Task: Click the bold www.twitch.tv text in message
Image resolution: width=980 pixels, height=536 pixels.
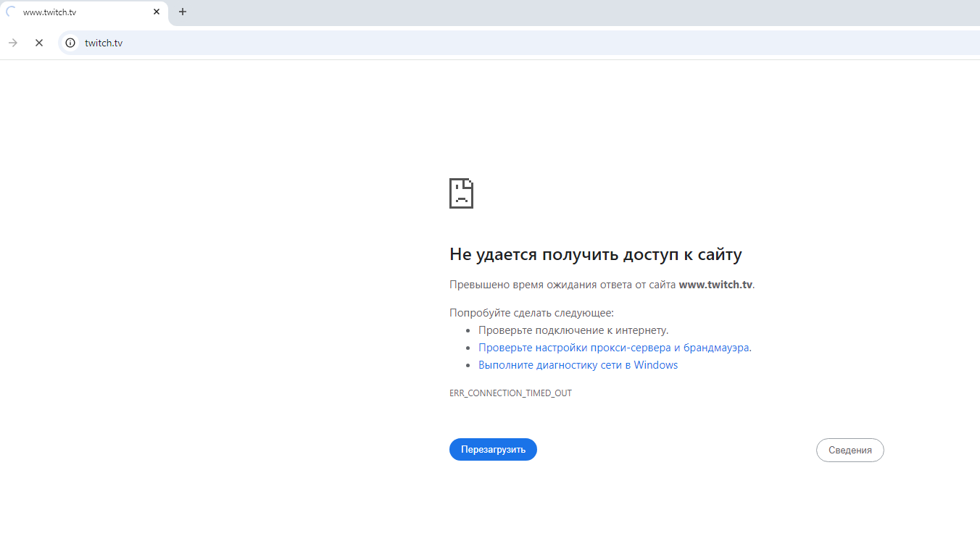Action: click(715, 285)
